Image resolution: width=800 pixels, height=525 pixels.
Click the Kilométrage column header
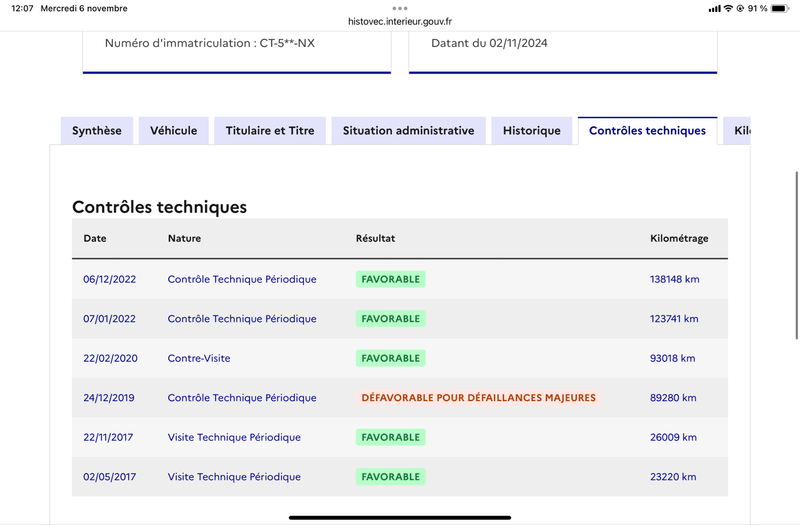(x=679, y=238)
